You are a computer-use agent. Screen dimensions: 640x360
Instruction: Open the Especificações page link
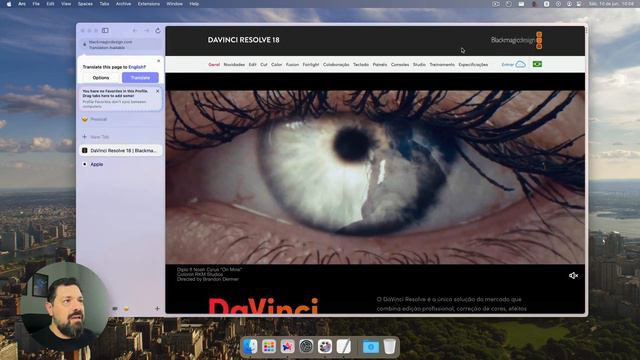pyautogui.click(x=473, y=64)
